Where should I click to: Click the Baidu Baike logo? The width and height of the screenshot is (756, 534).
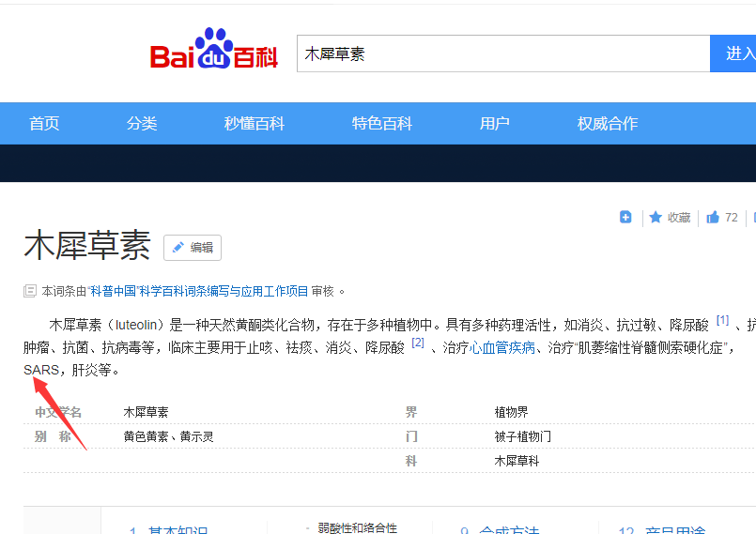coord(214,48)
